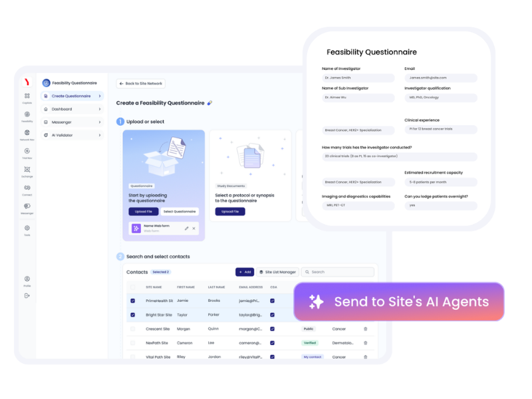Open the Site List Manager

pyautogui.click(x=277, y=272)
